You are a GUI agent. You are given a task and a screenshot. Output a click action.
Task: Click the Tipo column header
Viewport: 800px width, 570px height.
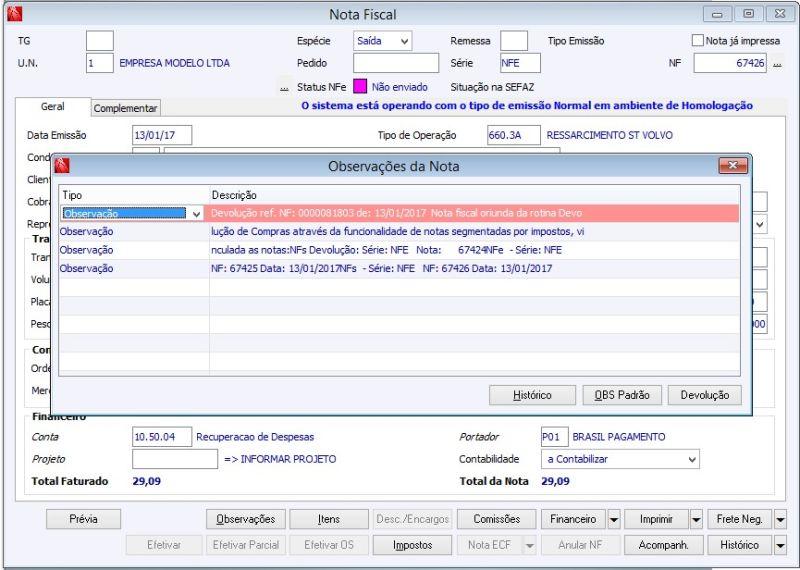tap(134, 195)
